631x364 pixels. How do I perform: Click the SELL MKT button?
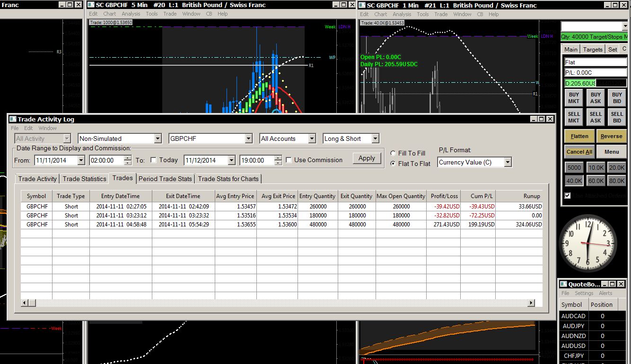[x=574, y=117]
